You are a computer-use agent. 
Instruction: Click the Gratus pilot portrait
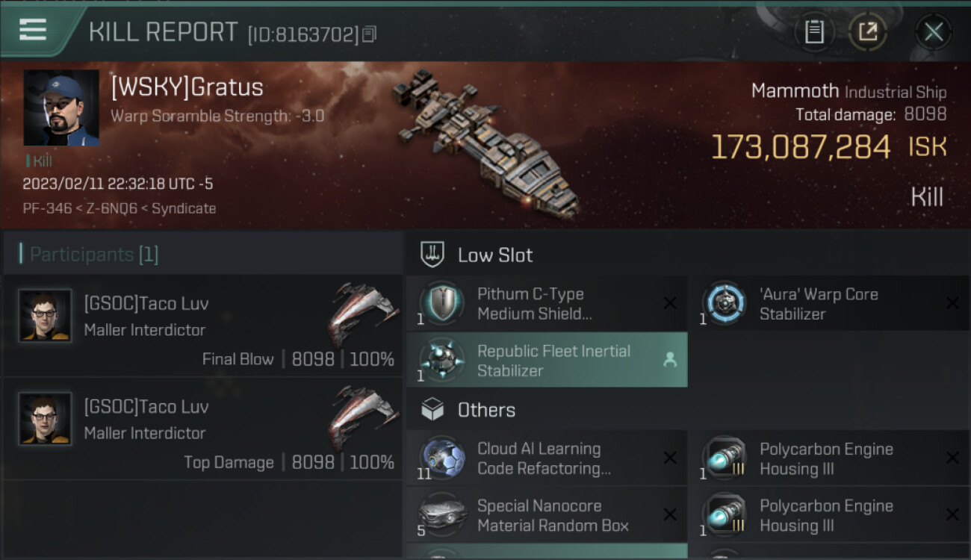tap(61, 108)
